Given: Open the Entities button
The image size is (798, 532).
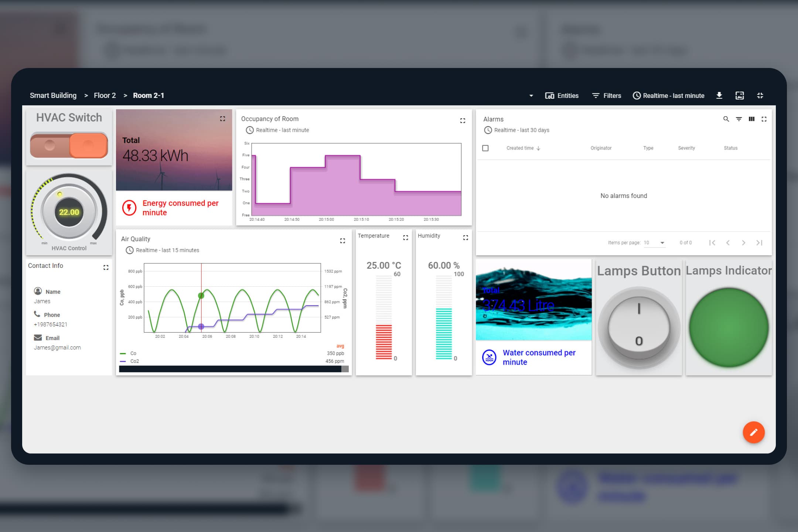Looking at the screenshot, I should [x=562, y=96].
